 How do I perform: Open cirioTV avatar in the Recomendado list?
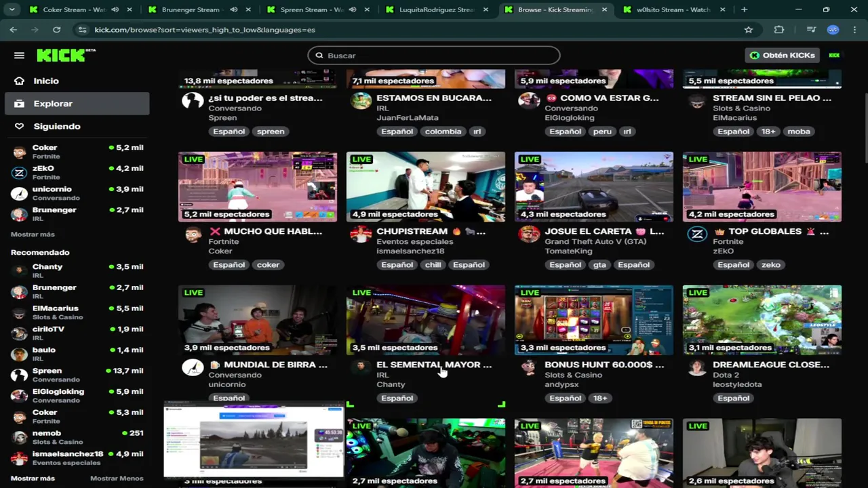point(19,333)
